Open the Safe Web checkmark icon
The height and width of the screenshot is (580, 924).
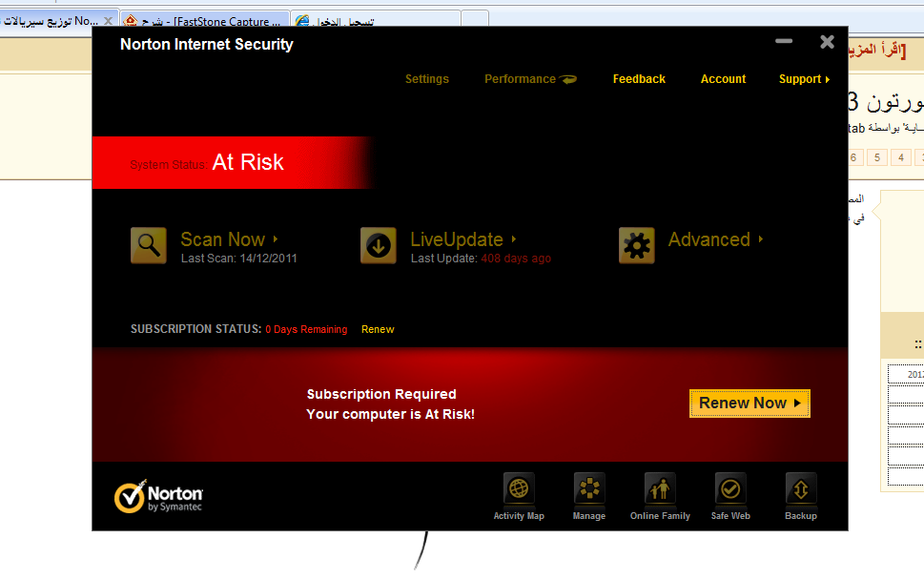click(x=730, y=488)
